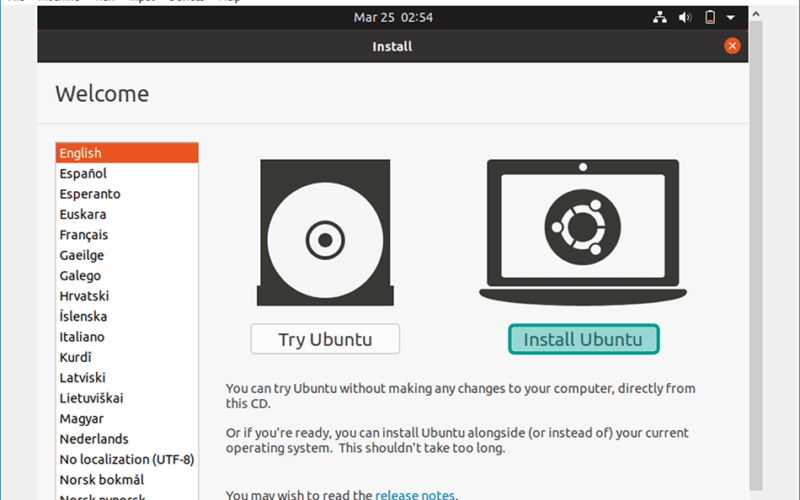This screenshot has width=800, height=500.
Task: Select Galego language
Action: tap(127, 276)
